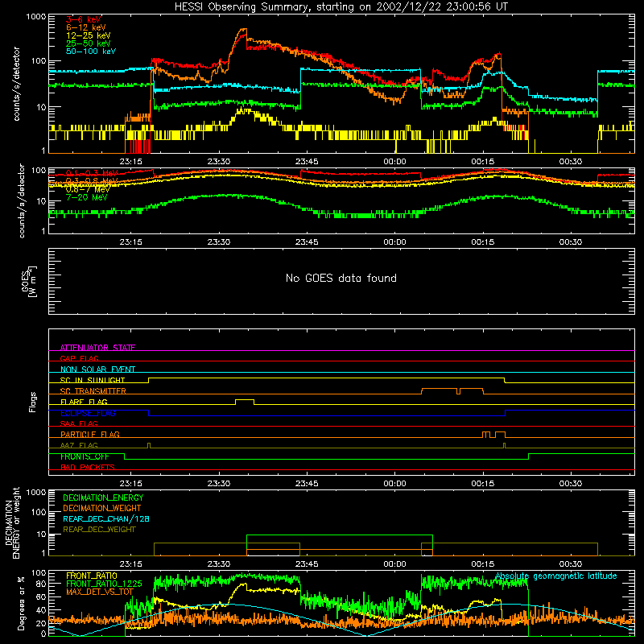Screen dimensions: 644x644
Task: Click the 'Flags' vertical axis label
Action: (x=32, y=402)
